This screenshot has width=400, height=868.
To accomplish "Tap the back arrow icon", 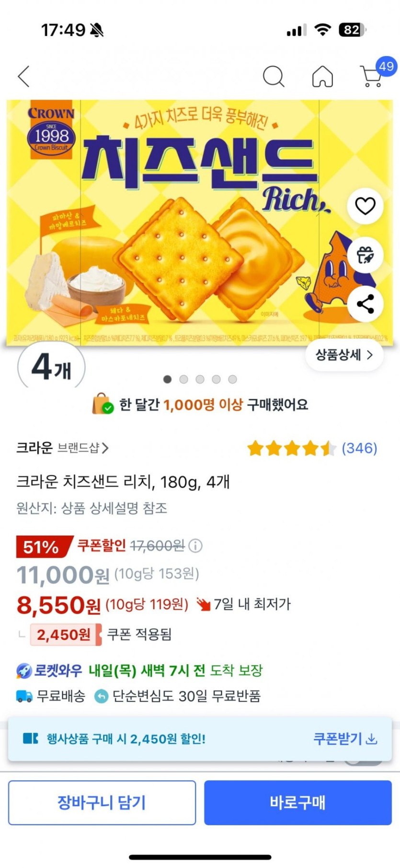I will tap(24, 77).
